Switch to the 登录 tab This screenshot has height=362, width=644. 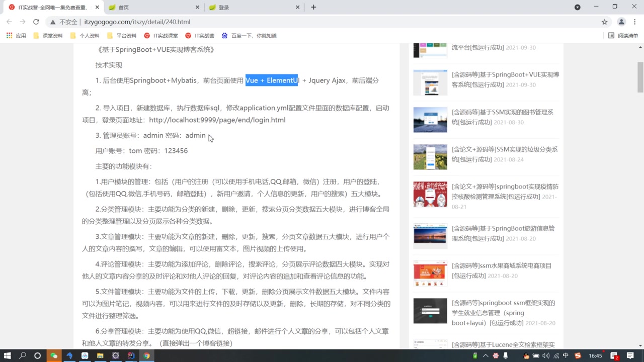click(x=254, y=7)
